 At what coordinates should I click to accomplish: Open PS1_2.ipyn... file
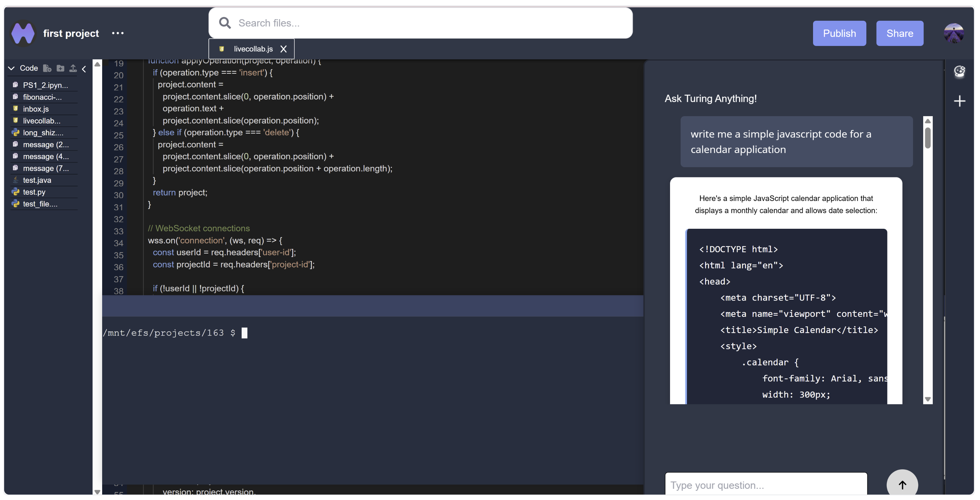tap(45, 85)
